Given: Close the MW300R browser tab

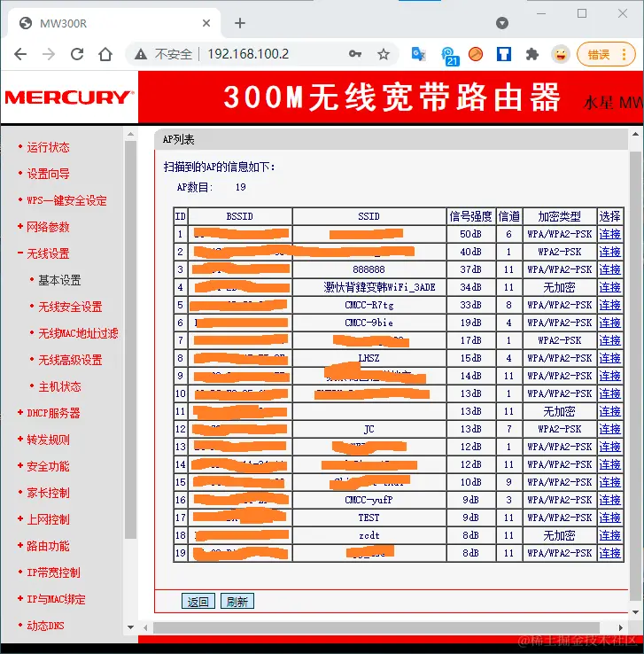Looking at the screenshot, I should 206,23.
